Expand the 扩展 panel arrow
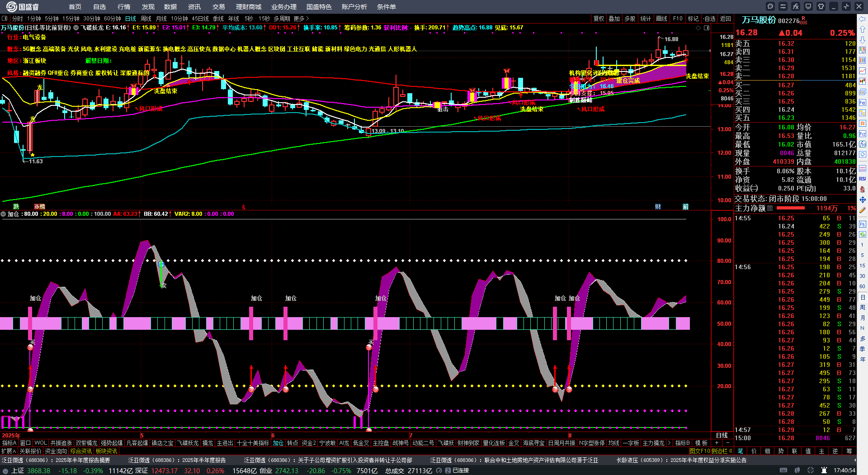 (x=9, y=451)
